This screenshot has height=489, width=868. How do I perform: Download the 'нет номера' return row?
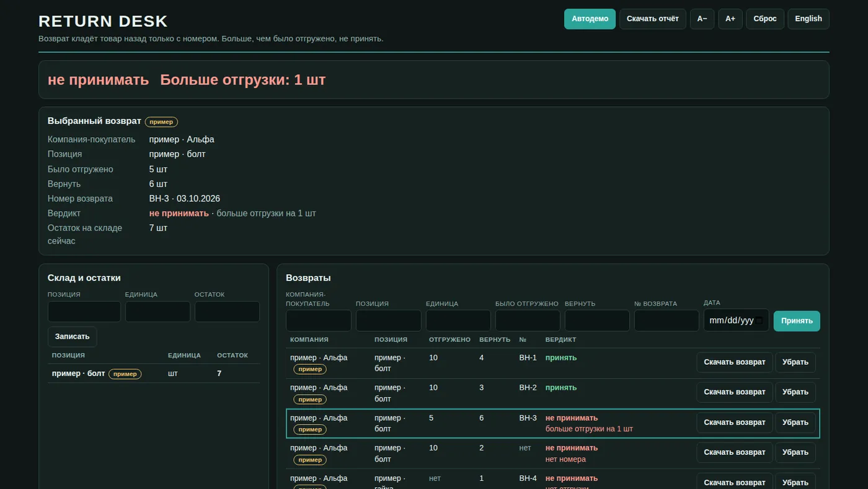pyautogui.click(x=735, y=452)
